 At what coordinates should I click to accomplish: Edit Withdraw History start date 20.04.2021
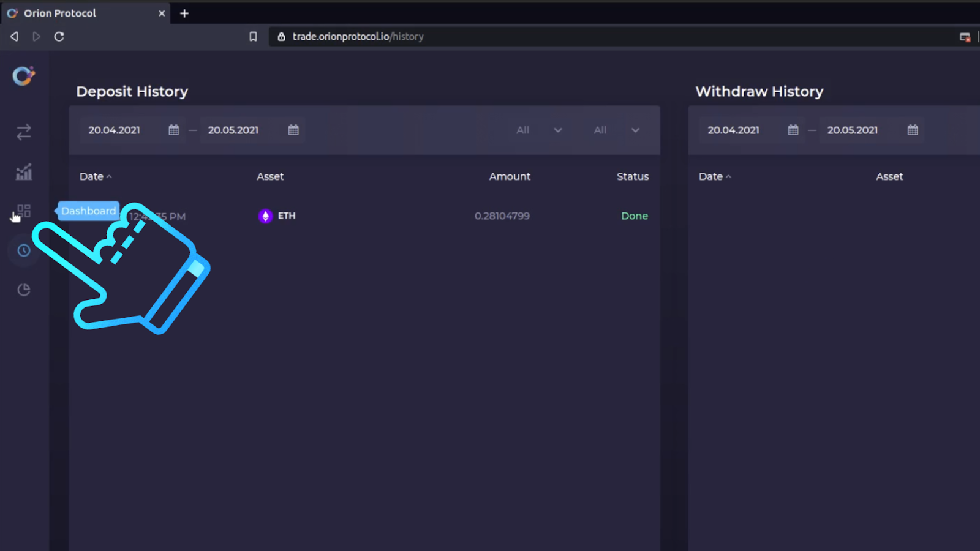point(734,130)
